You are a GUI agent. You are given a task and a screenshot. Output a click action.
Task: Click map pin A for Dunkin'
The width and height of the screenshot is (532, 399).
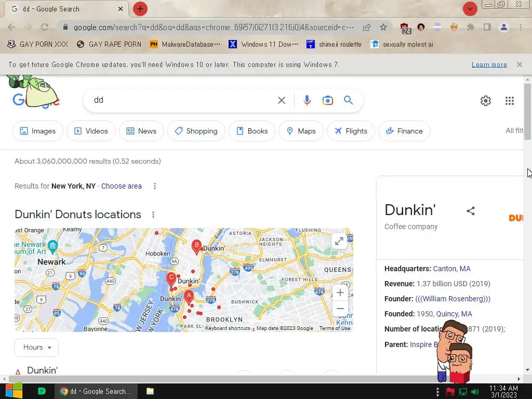coord(189,297)
